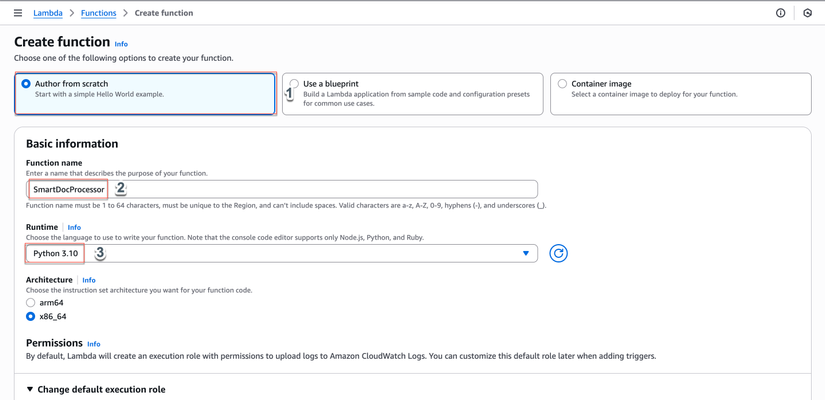Select x86_64 architecture
Image resolution: width=825 pixels, height=400 pixels.
pyautogui.click(x=31, y=316)
